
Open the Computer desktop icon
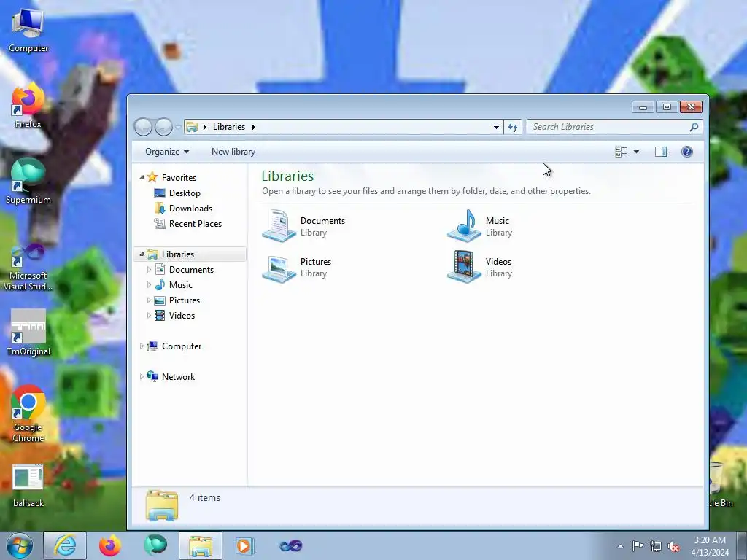click(28, 31)
